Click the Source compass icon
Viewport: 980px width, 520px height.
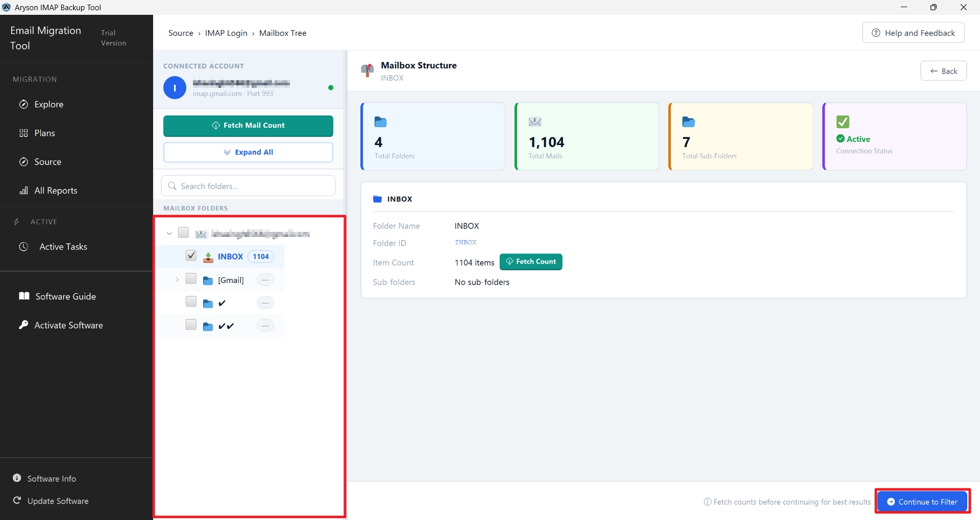tap(23, 162)
